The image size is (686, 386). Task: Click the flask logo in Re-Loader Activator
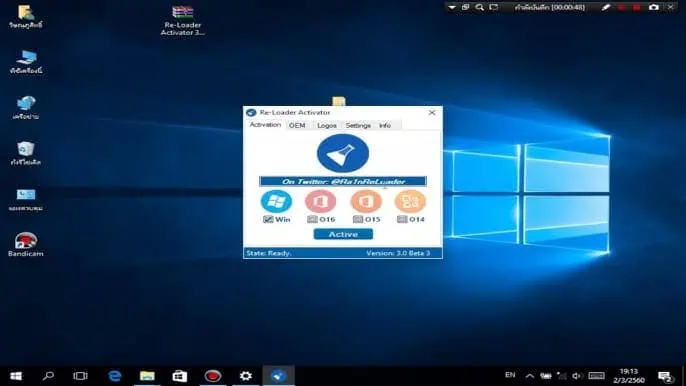point(343,153)
